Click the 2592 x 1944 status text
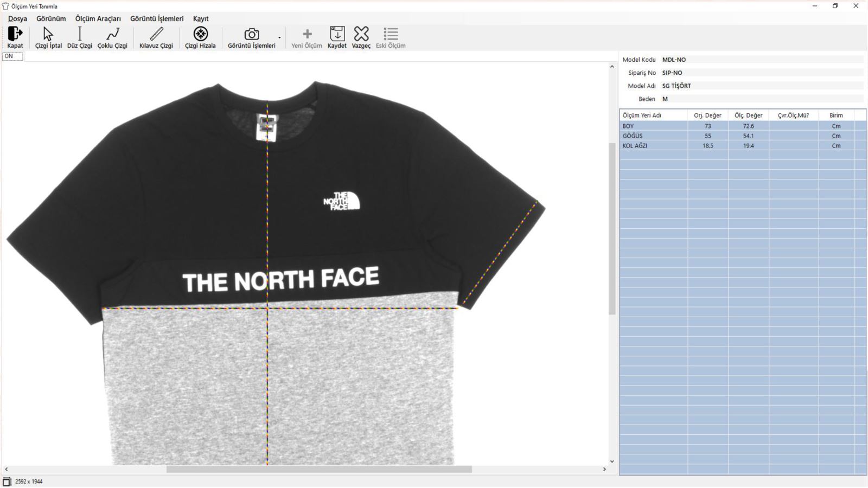Screen dimensions: 868x488 29,481
